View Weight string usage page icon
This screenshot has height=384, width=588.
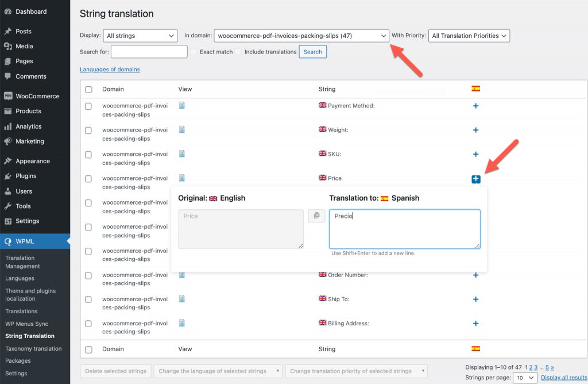(x=182, y=129)
